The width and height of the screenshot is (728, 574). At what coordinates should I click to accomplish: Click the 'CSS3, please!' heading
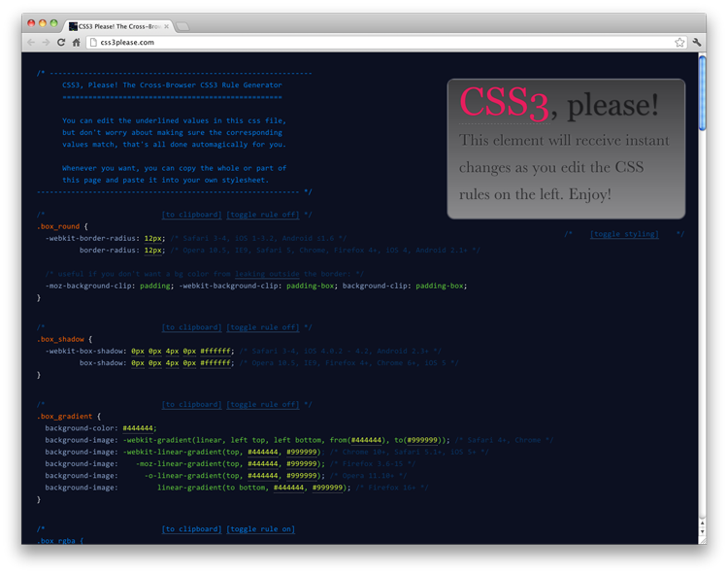click(x=558, y=103)
